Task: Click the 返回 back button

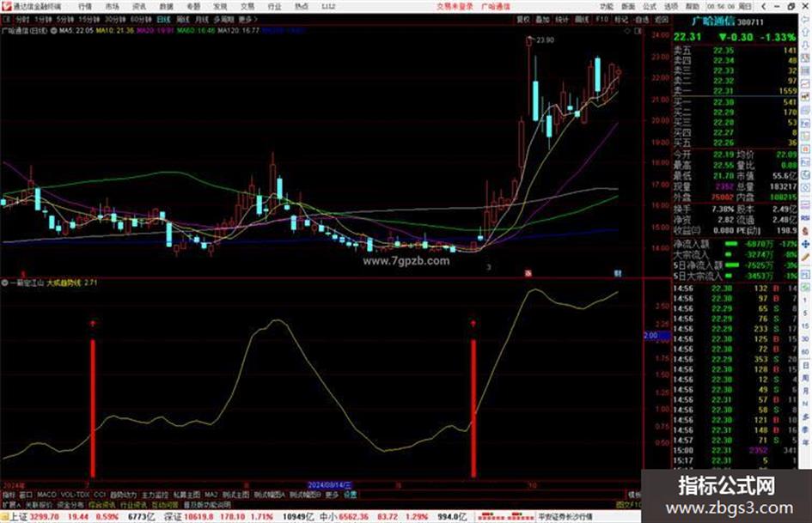Action: (662, 19)
